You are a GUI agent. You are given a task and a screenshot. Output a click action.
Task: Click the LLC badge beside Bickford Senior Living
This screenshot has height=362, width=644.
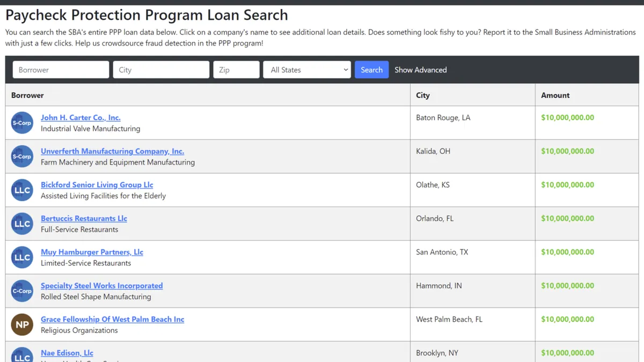pyautogui.click(x=22, y=190)
